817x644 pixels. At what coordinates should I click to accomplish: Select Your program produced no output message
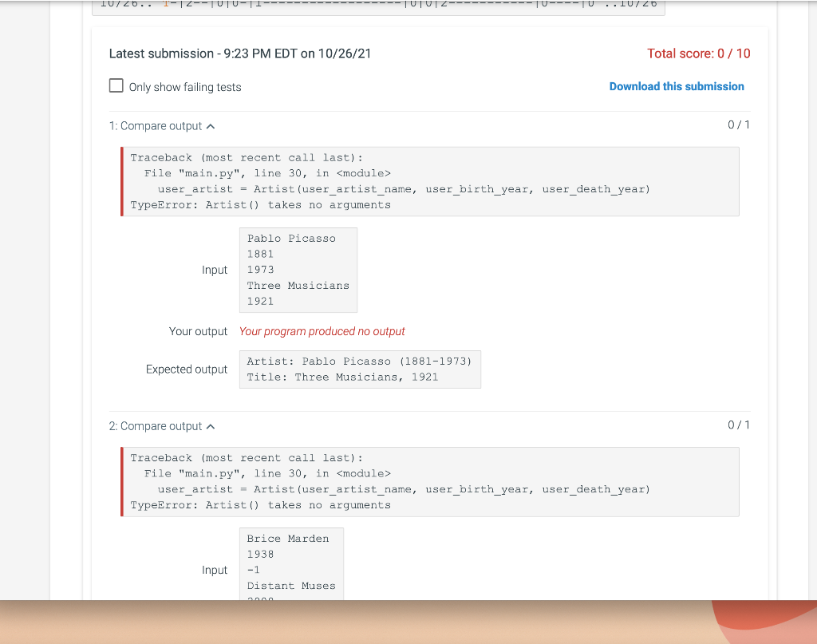tap(322, 331)
